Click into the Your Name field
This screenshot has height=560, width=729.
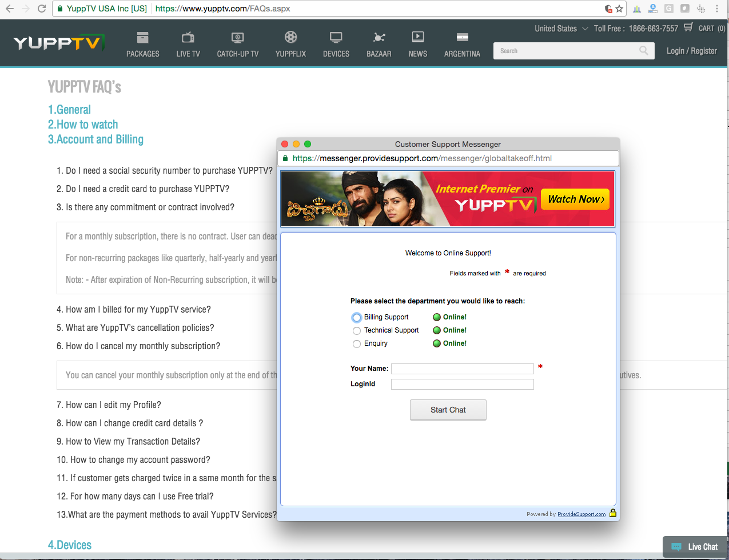click(463, 369)
